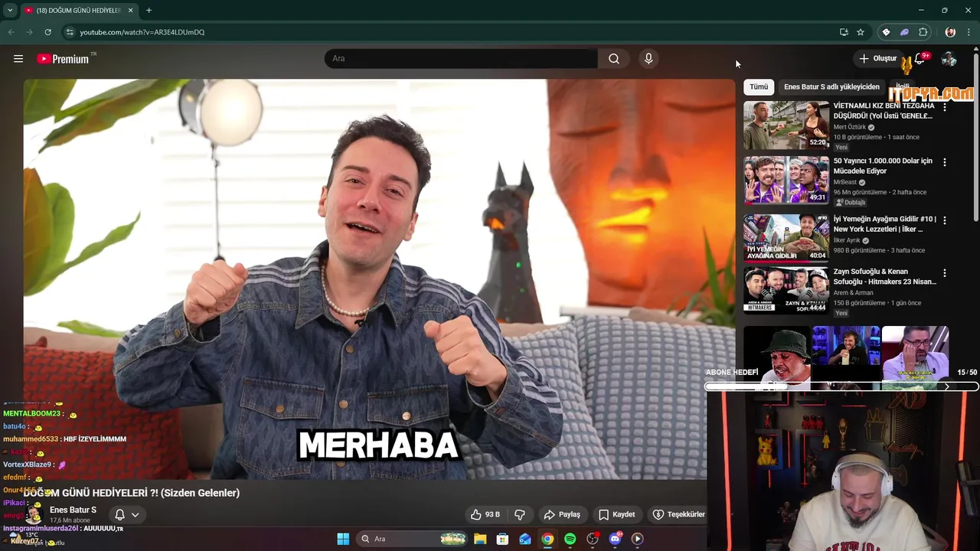The width and height of the screenshot is (980, 551).
Task: Open options for VİETNAMLI KIZ video
Action: point(945,107)
